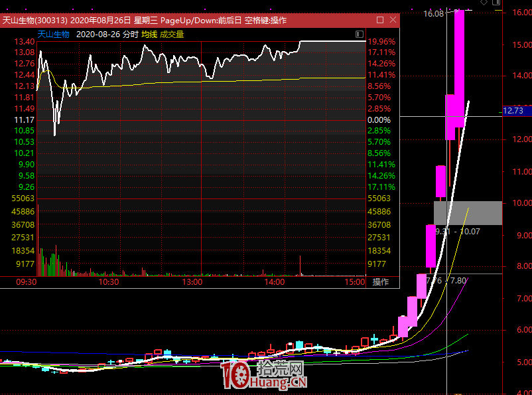Click the red 19.96% percent label
Screen dimensions: 532x395
click(381, 42)
